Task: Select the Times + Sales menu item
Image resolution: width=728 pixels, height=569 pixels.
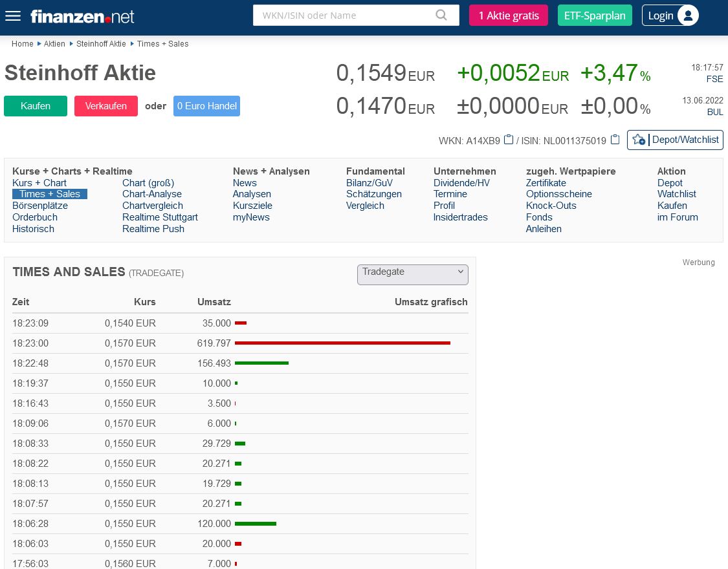Action: 50,194
